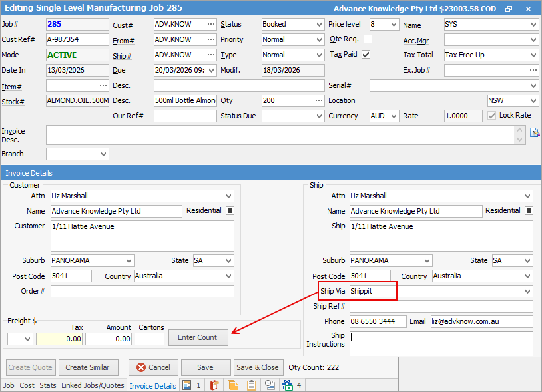Switch to the Linked Jobs/Quotes tab

(x=93, y=385)
